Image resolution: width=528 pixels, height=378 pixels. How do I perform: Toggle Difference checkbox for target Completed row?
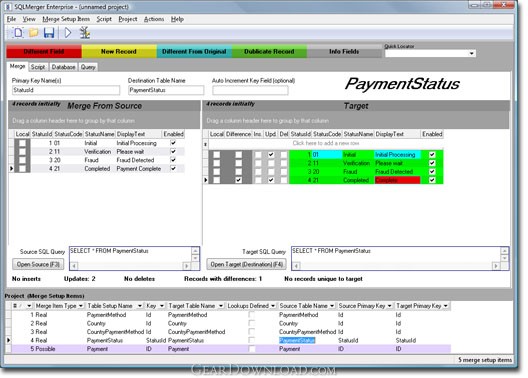pyautogui.click(x=238, y=180)
